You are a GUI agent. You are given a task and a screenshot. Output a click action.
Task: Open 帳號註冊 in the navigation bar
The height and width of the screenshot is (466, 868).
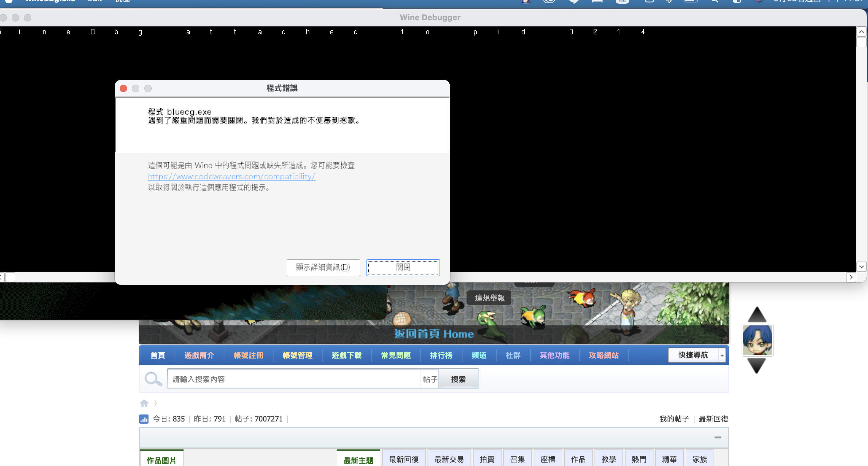(248, 355)
